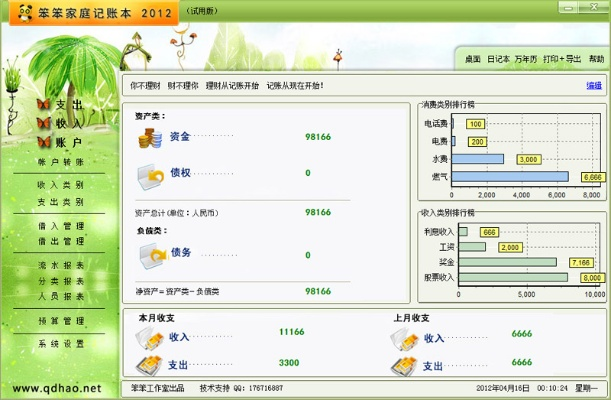Click the 编辑 link
The height and width of the screenshot is (400, 611).
click(594, 85)
